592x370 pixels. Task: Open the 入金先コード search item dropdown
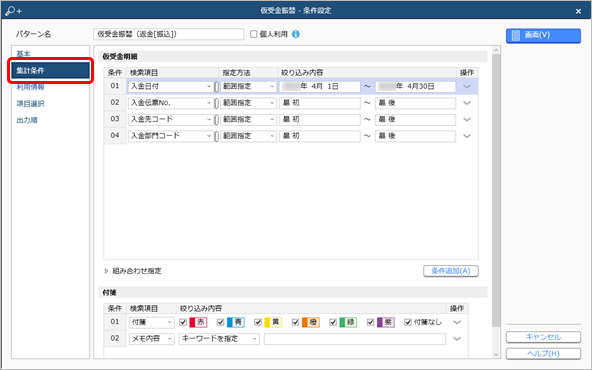171,119
